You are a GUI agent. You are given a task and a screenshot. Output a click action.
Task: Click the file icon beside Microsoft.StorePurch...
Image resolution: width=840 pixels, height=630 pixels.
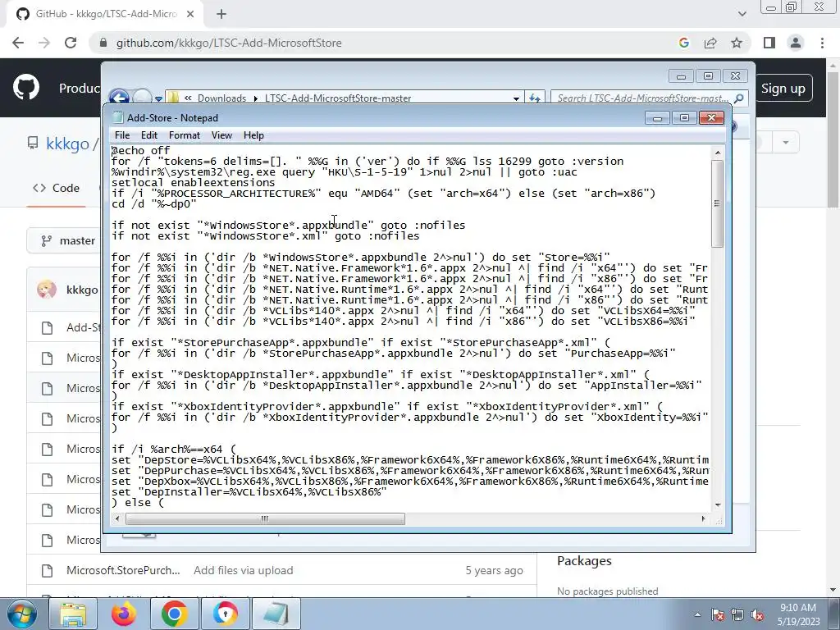[x=47, y=571]
